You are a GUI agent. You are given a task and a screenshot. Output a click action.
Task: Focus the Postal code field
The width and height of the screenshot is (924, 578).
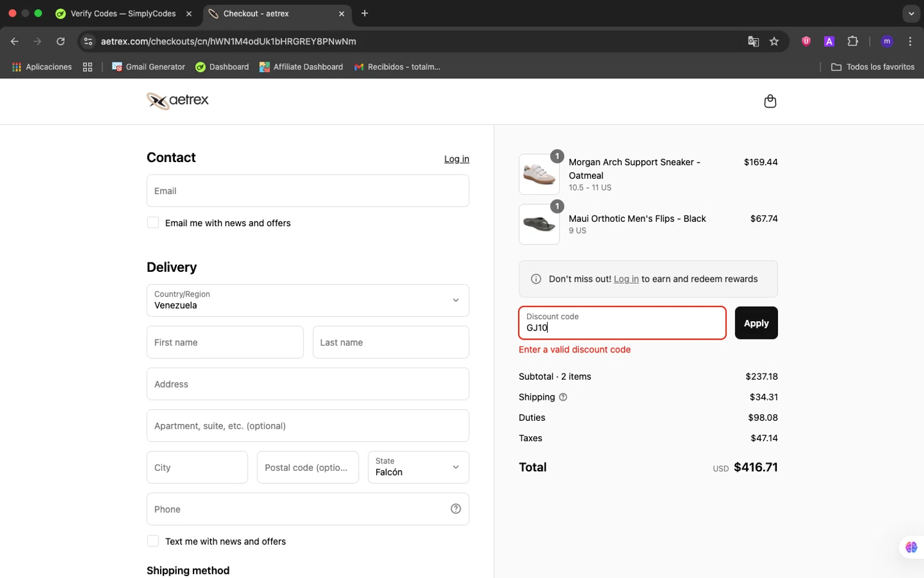(307, 467)
